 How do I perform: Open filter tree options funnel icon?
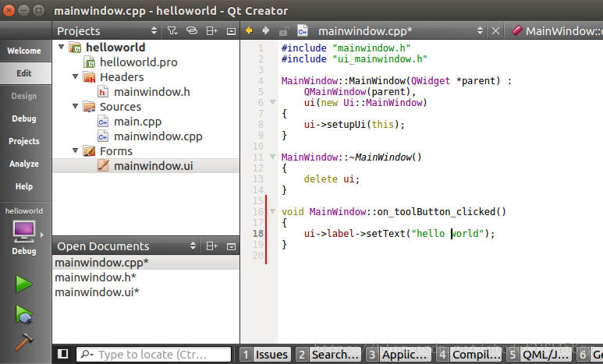(x=172, y=30)
